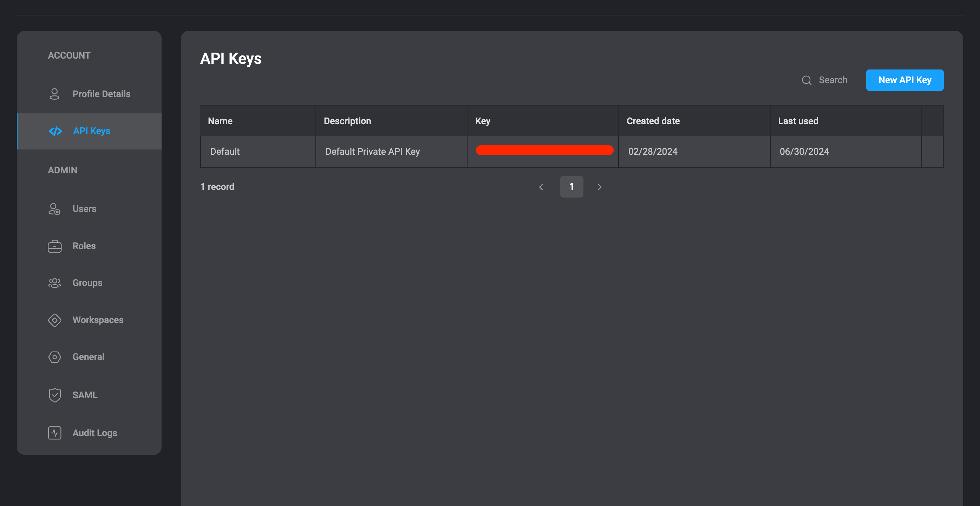The width and height of the screenshot is (980, 506).
Task: Click into the Search field
Action: (x=833, y=80)
